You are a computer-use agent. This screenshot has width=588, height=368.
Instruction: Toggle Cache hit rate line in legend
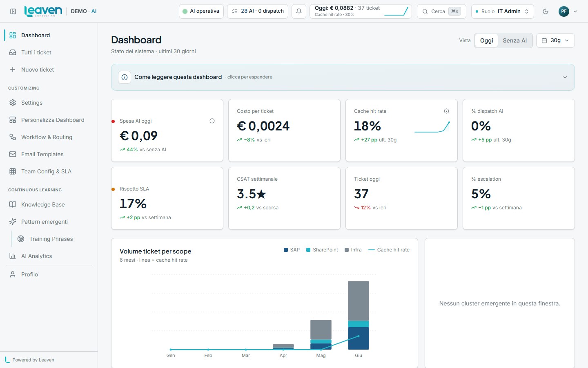pos(389,250)
